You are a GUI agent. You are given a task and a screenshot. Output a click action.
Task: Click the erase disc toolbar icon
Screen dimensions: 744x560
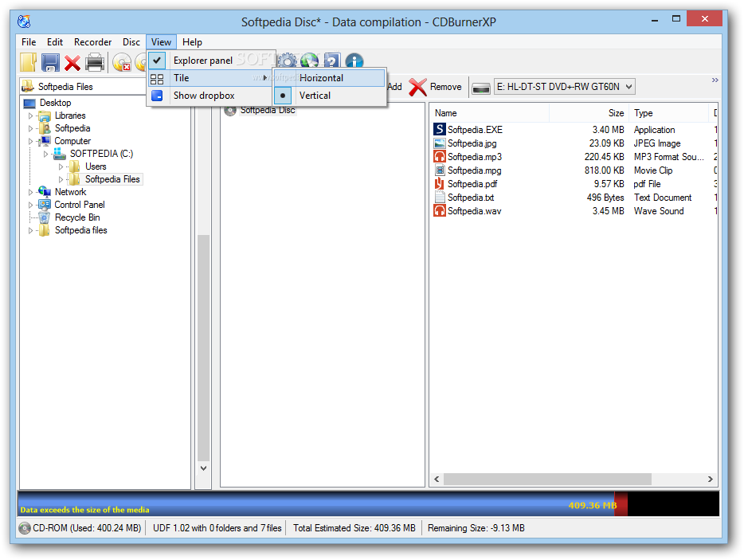pos(122,62)
